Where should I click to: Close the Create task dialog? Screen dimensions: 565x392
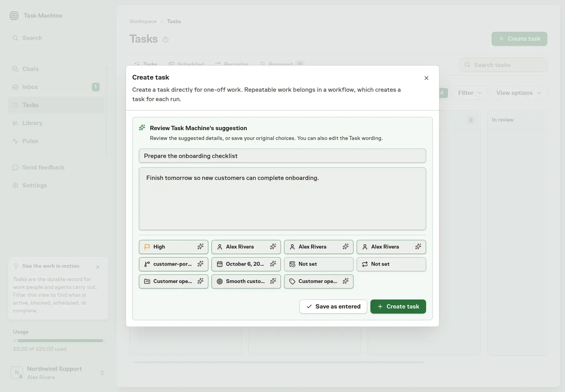coord(426,78)
